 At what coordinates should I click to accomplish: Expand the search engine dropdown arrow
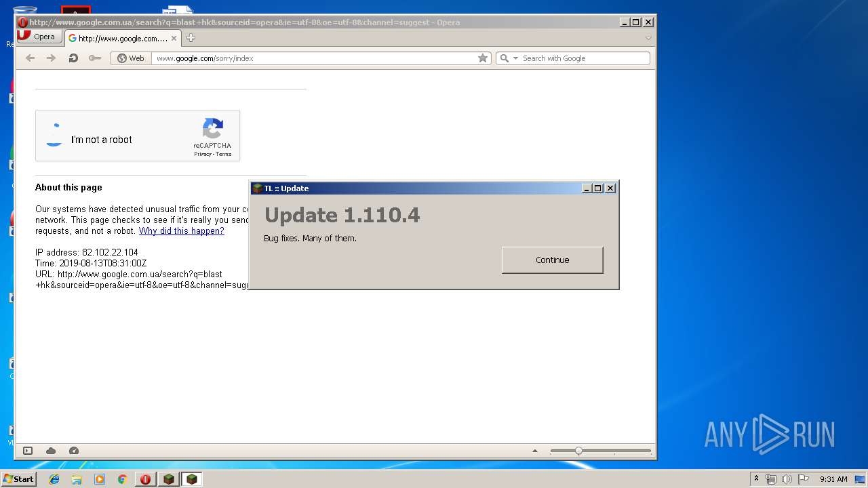(x=515, y=58)
